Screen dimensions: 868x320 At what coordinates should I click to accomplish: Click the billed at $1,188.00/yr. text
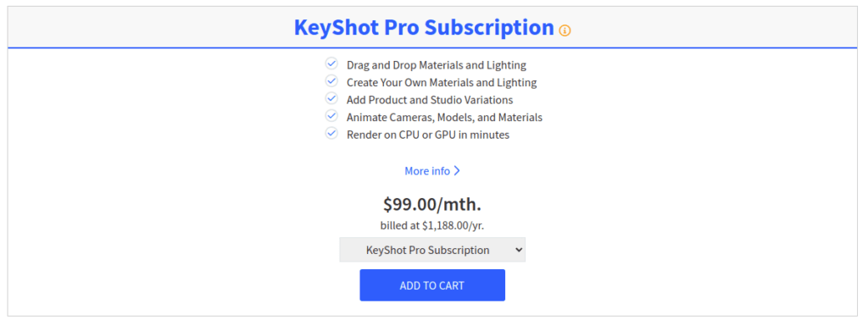click(432, 225)
